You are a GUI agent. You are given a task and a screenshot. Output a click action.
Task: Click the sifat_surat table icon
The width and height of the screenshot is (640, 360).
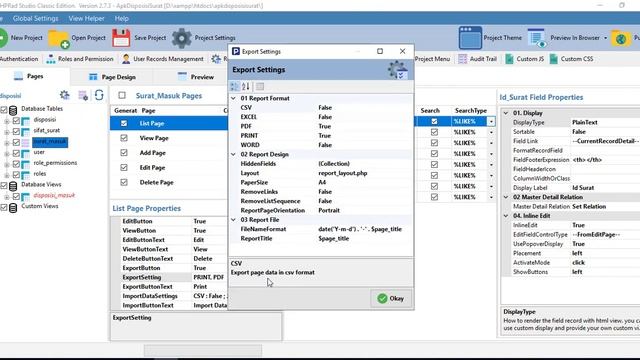[x=26, y=131]
